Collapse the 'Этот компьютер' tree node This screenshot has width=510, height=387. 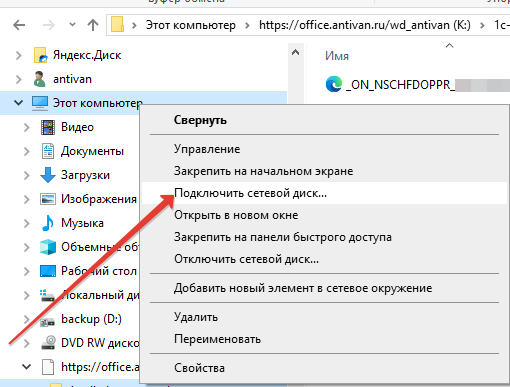point(19,103)
